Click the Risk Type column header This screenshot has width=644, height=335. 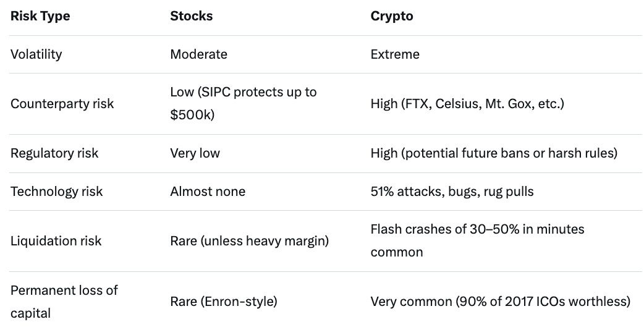click(40, 17)
